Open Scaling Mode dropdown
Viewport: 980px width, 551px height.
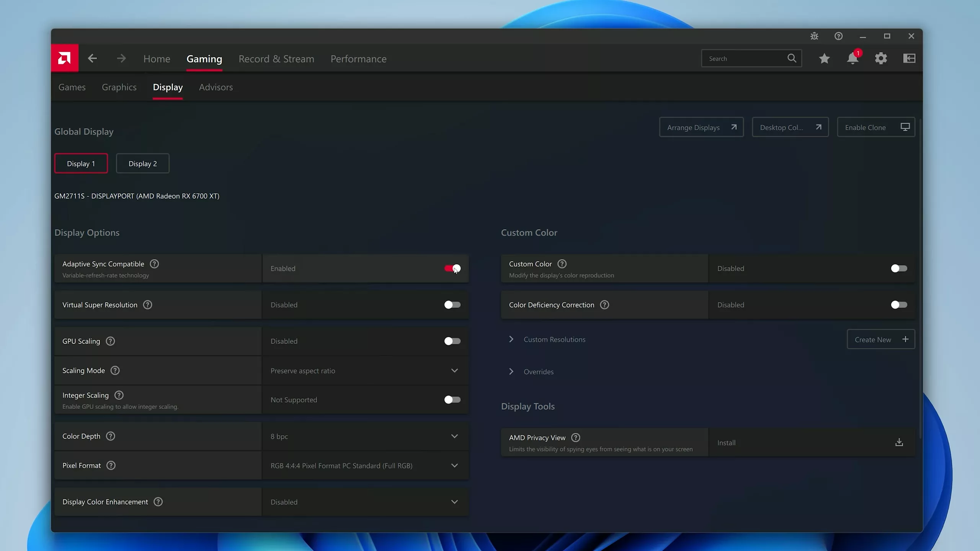coord(365,370)
